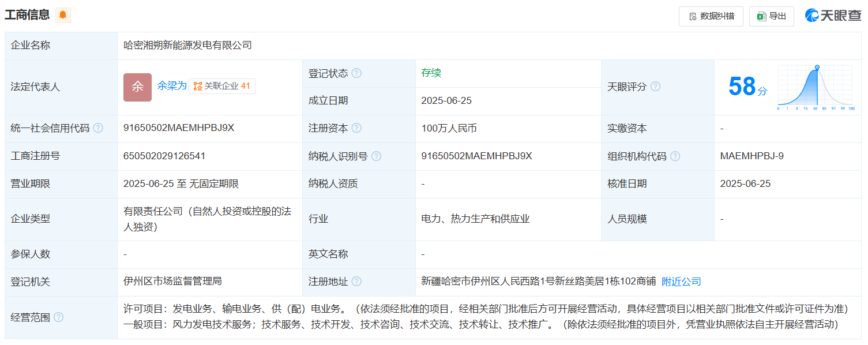Click the document icon on 数据纠错 button

pyautogui.click(x=693, y=17)
